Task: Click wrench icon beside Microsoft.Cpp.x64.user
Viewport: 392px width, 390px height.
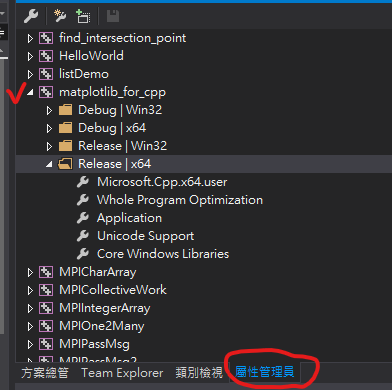Action: click(83, 182)
